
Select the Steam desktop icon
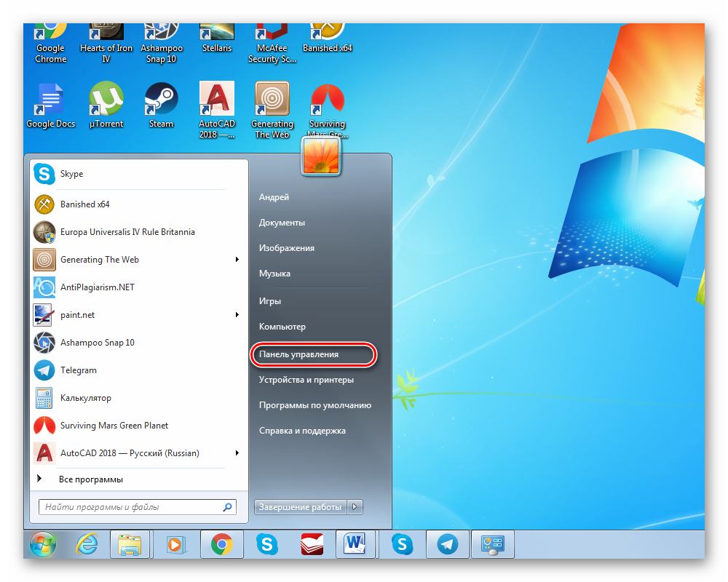(161, 105)
